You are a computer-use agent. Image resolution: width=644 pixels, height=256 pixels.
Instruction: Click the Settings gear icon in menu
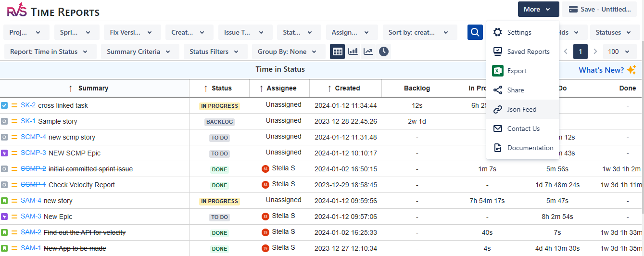[498, 32]
